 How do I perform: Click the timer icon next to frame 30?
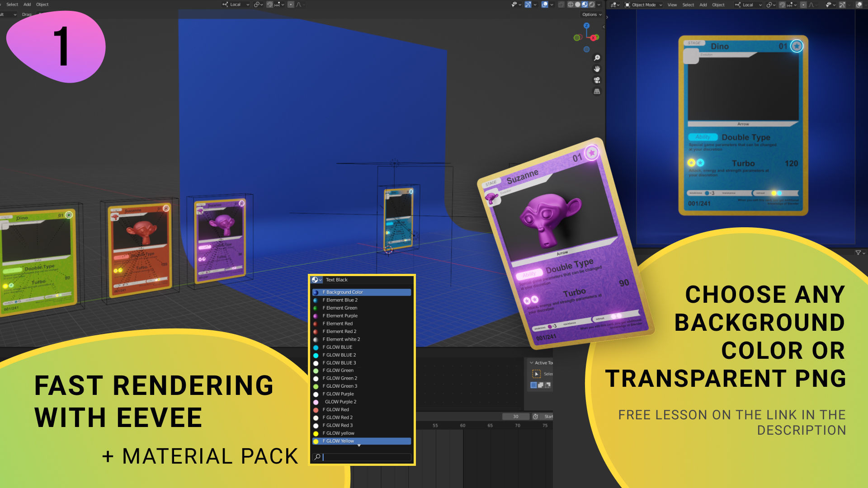coord(536,417)
